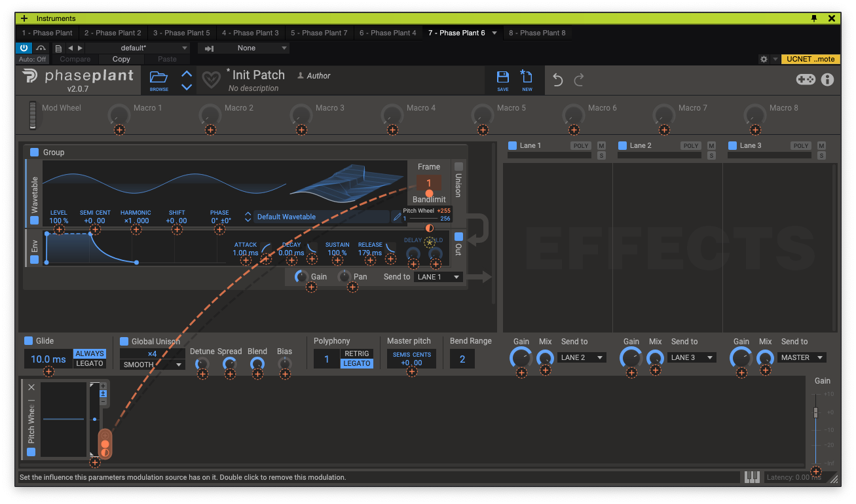Click the Copy button
Screen dimensions: 856x504
(121, 59)
